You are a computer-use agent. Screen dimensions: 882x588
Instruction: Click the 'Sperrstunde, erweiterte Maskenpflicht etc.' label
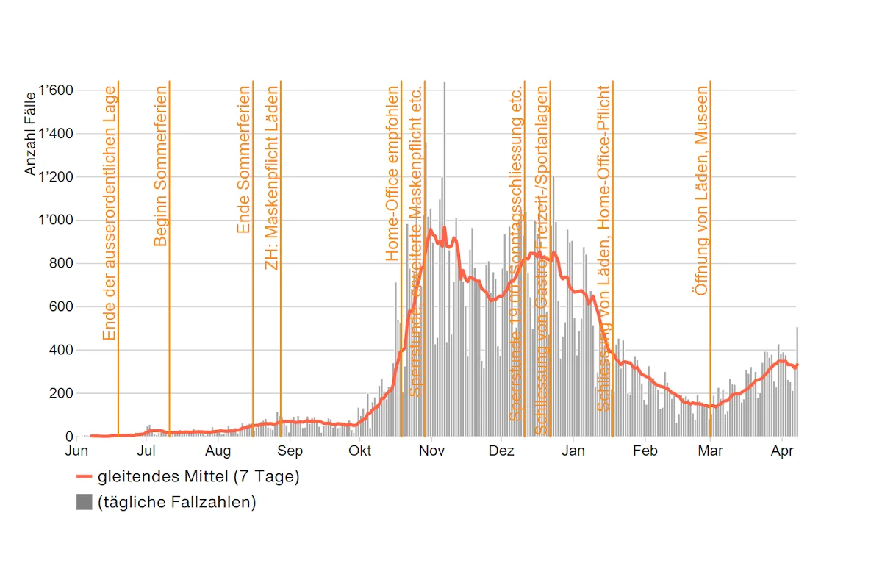click(416, 241)
